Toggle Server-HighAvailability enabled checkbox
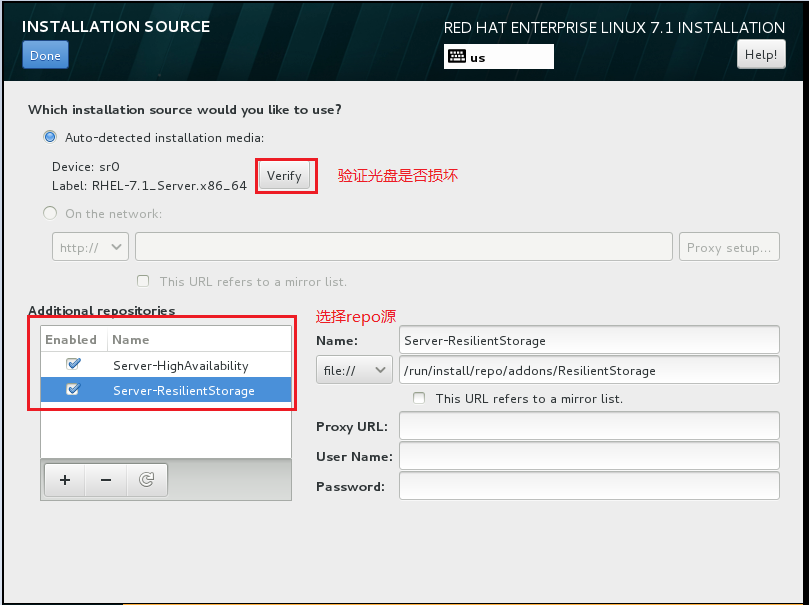 tap(73, 364)
